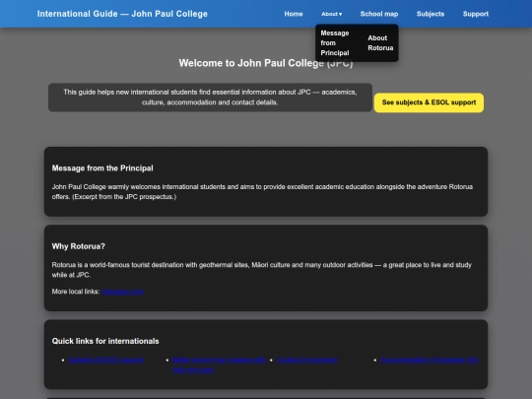Click the paragraph starting 'Rotorua is a world-famous'
The width and height of the screenshot is (532, 399).
pyautogui.click(x=262, y=270)
